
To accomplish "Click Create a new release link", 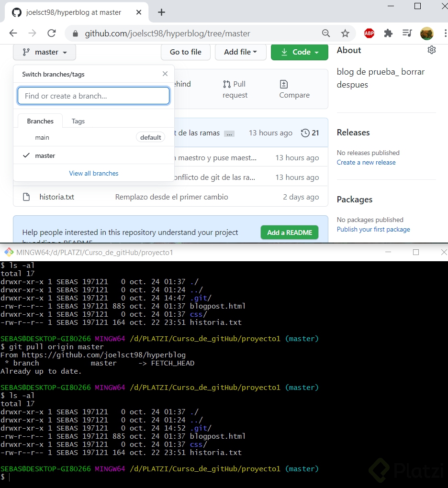I will click(x=366, y=163).
